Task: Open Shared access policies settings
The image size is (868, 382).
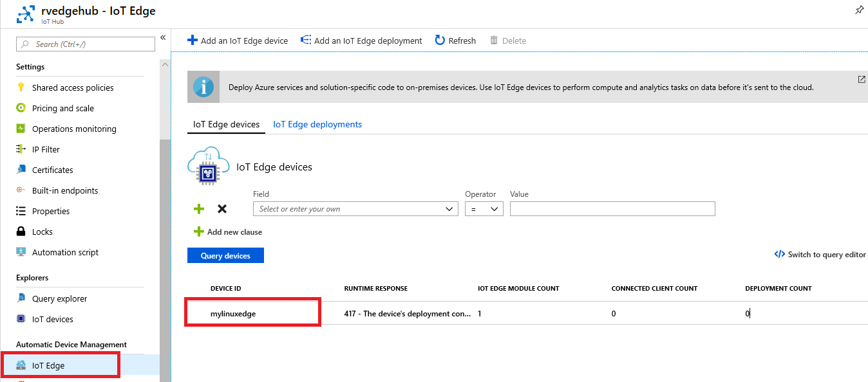Action: tap(73, 87)
